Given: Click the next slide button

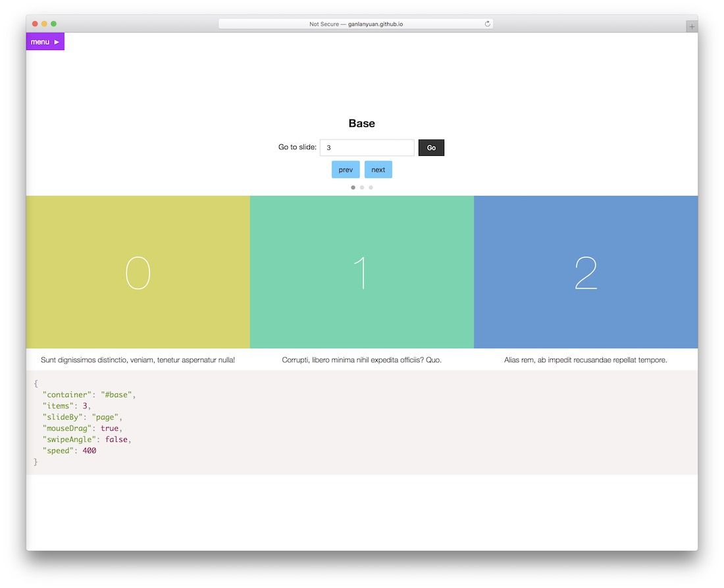Looking at the screenshot, I should (378, 170).
